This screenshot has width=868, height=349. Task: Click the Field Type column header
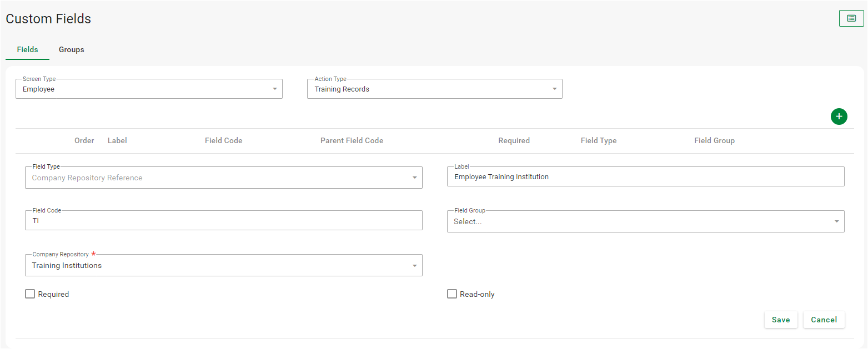[x=598, y=141]
